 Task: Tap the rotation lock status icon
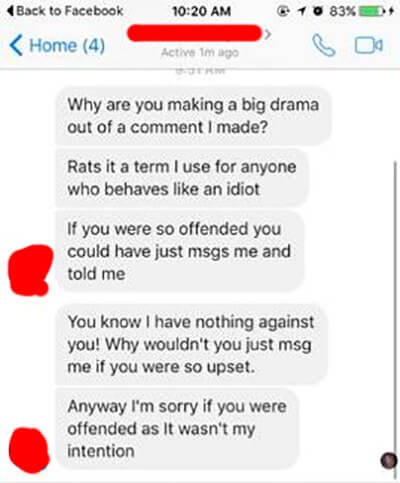[x=283, y=11]
